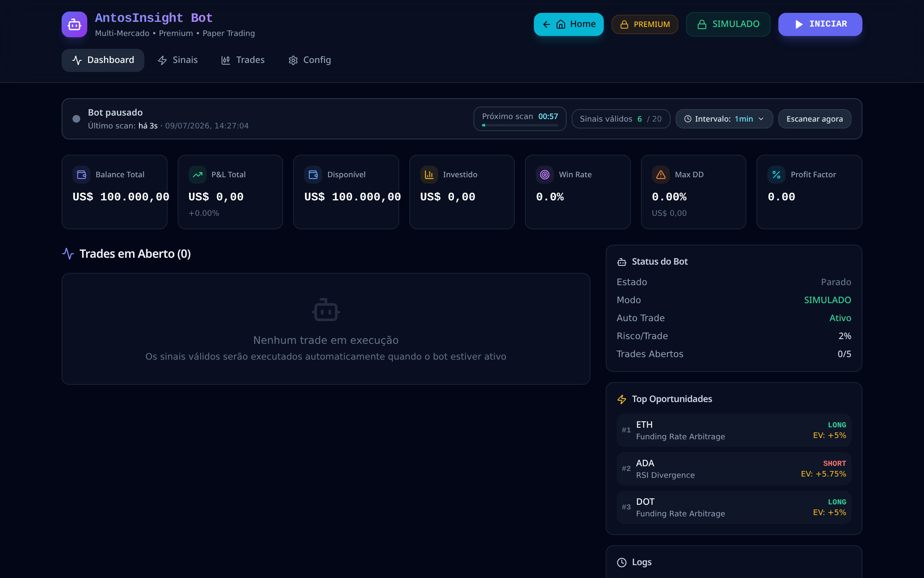Viewport: 924px width, 578px height.
Task: Go to the Trades tab
Action: click(243, 60)
